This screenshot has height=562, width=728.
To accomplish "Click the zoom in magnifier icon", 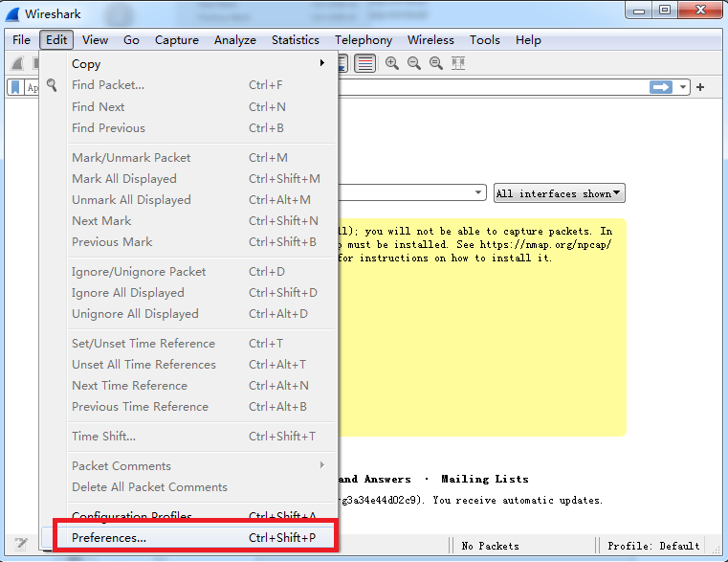I will [x=392, y=63].
